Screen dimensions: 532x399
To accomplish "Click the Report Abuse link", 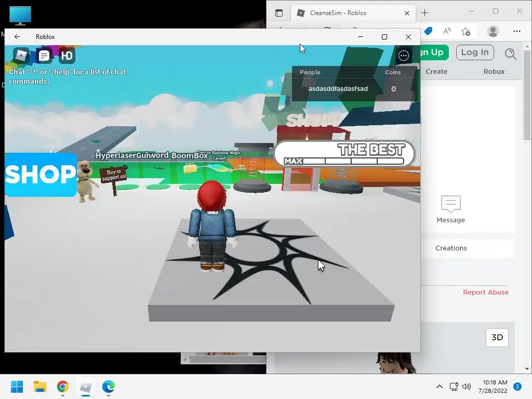I will [486, 292].
